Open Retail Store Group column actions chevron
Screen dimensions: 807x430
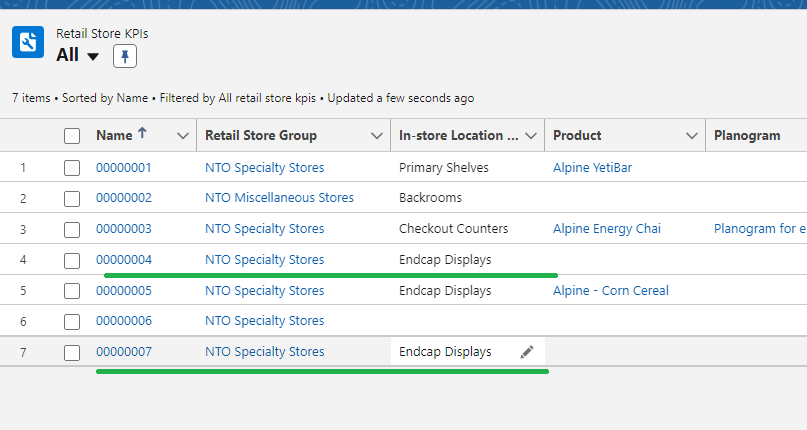pyautogui.click(x=377, y=136)
